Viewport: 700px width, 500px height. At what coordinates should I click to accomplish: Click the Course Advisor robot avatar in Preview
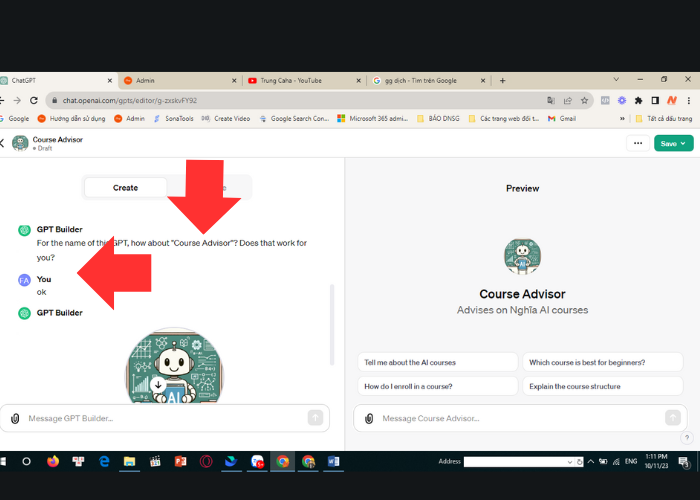[x=522, y=257]
